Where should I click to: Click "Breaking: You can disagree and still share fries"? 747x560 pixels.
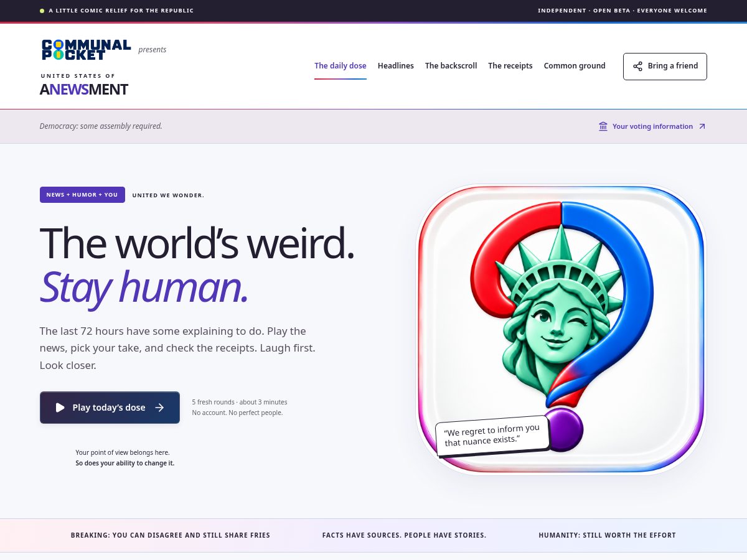171,535
